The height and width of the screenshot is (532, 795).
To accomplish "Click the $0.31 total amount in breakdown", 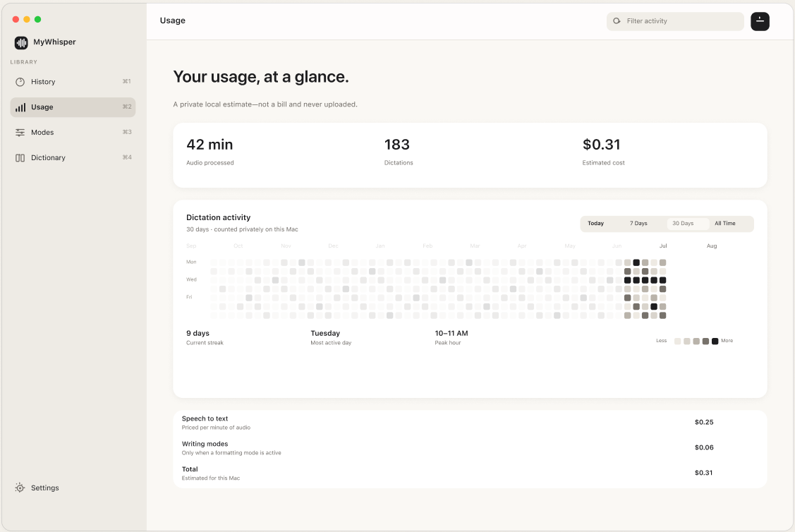I will pyautogui.click(x=704, y=473).
